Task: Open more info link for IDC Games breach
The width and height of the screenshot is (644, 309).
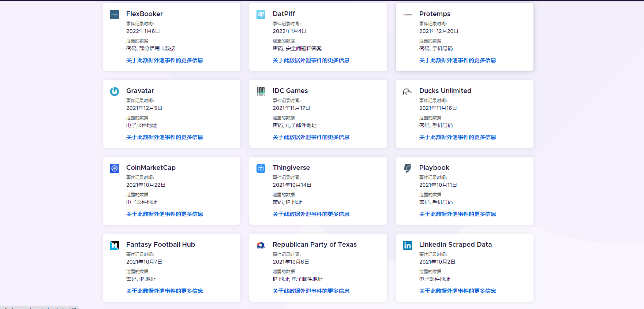Action: point(311,137)
